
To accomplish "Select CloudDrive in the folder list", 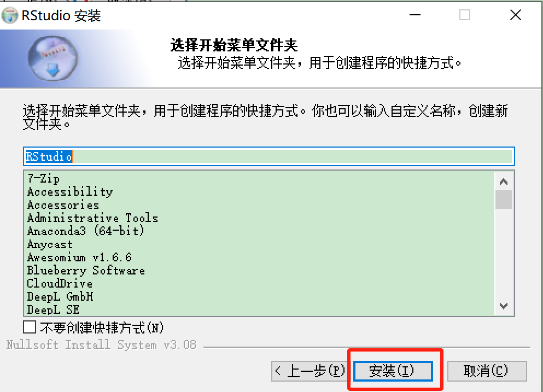I will pos(60,284).
